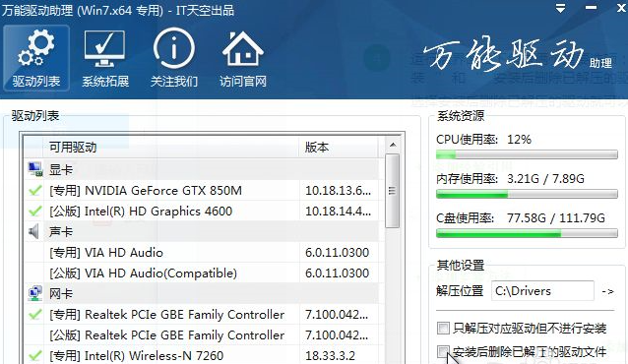628x364 pixels.
Task: Click the 显卡 category header label
Action: click(x=61, y=169)
